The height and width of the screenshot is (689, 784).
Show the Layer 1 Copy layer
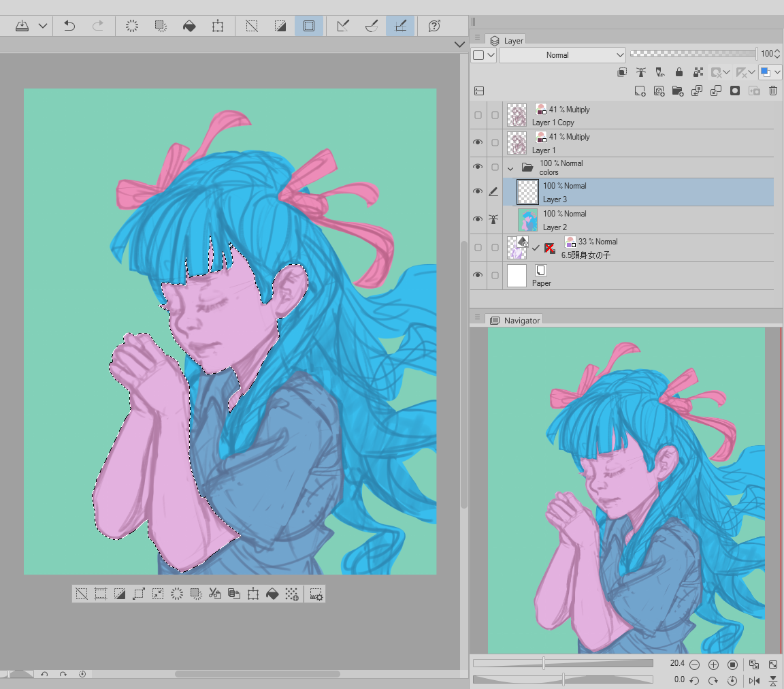point(478,115)
